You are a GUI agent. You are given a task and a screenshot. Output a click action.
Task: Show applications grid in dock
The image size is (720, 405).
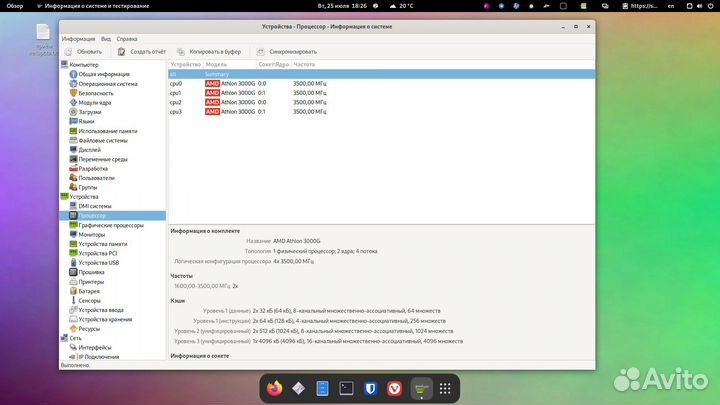(445, 388)
